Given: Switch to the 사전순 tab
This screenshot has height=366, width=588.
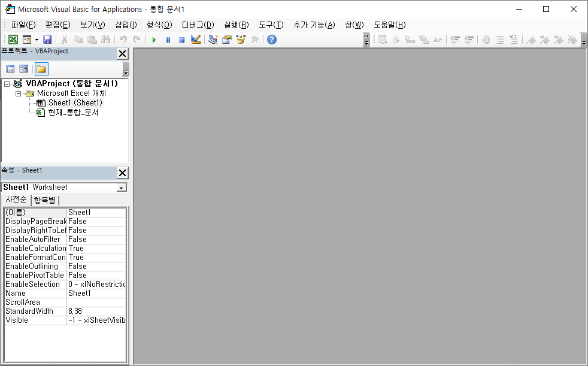Looking at the screenshot, I should click(x=16, y=199).
